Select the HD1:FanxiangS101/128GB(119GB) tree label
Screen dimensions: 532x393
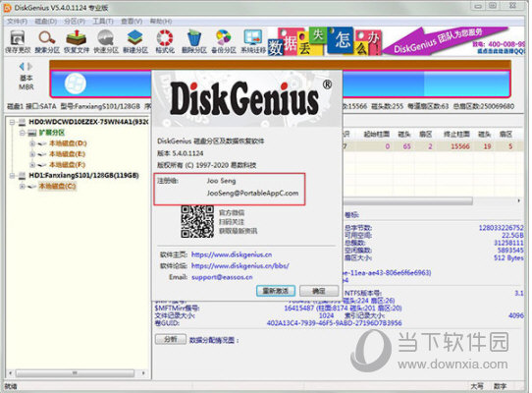83,175
